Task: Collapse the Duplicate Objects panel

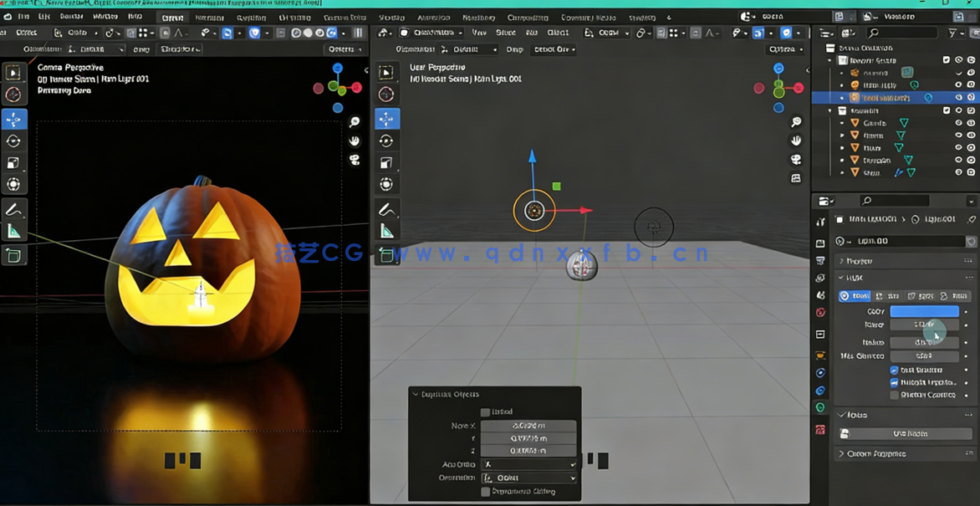Action: (x=416, y=394)
